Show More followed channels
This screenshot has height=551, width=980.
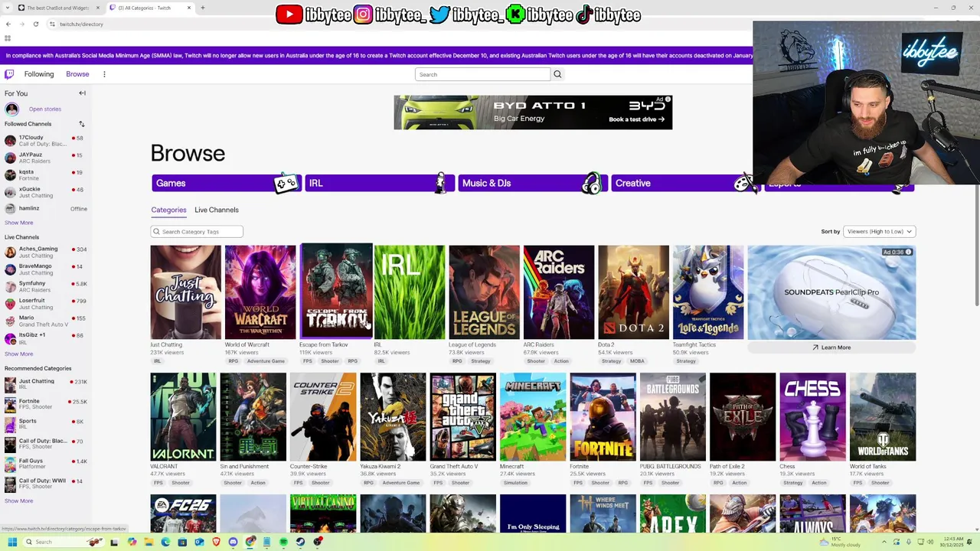pos(18,223)
